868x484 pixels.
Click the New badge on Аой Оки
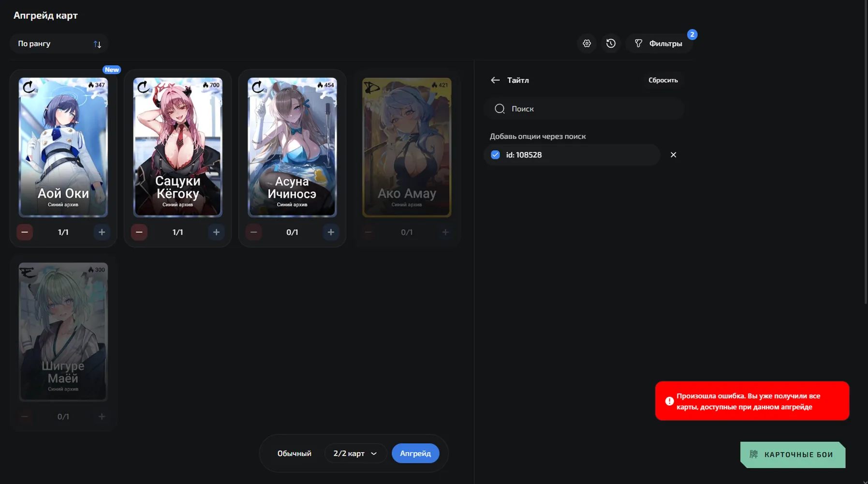pos(112,70)
